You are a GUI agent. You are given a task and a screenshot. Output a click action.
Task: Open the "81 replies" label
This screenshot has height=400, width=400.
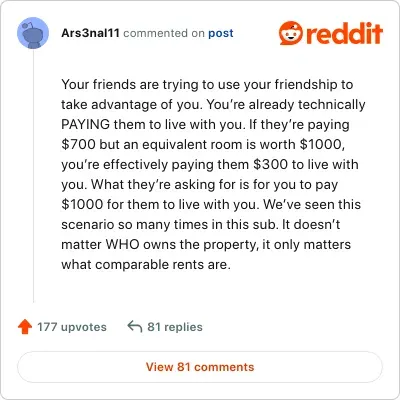click(175, 327)
